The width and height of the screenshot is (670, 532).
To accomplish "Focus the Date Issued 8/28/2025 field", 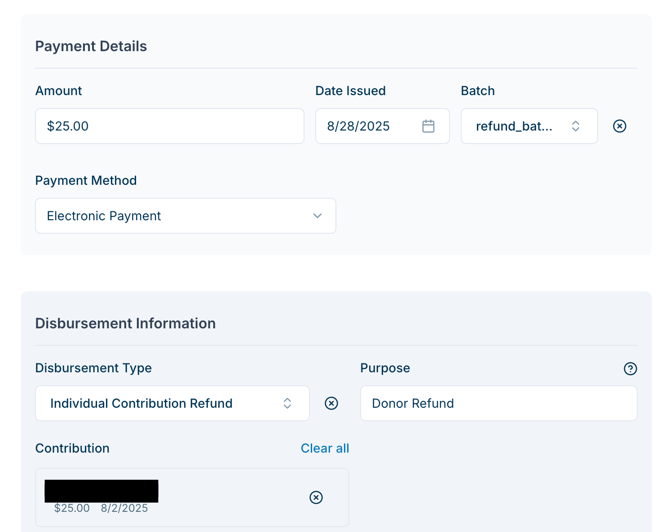I will pyautogui.click(x=367, y=126).
